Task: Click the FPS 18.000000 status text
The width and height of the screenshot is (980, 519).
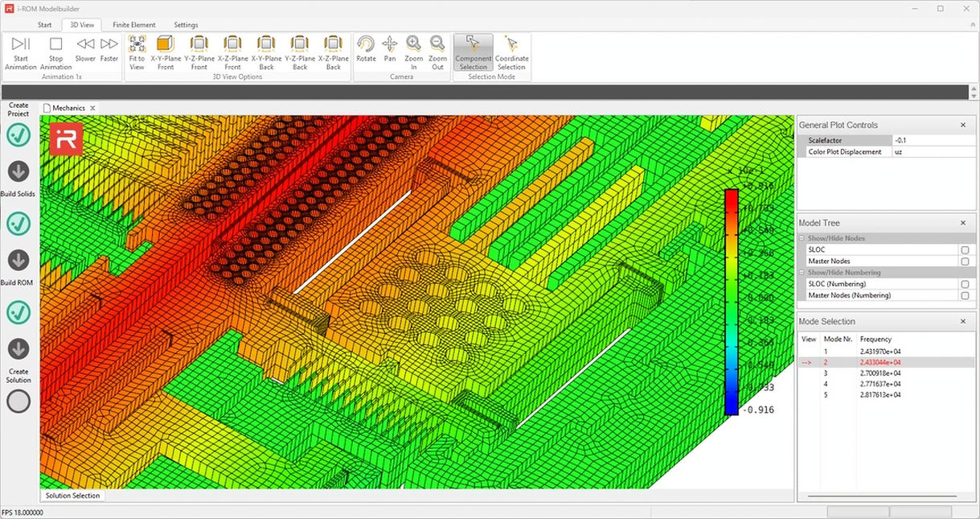Action: (23, 513)
